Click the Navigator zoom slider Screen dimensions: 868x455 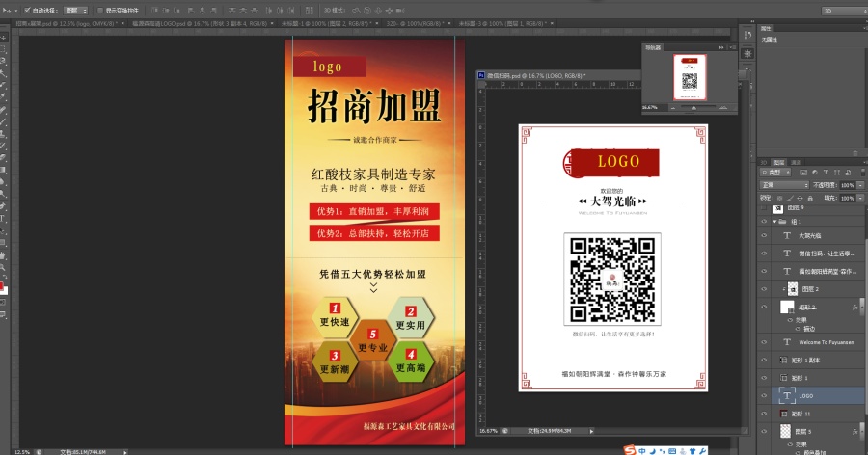click(x=694, y=108)
